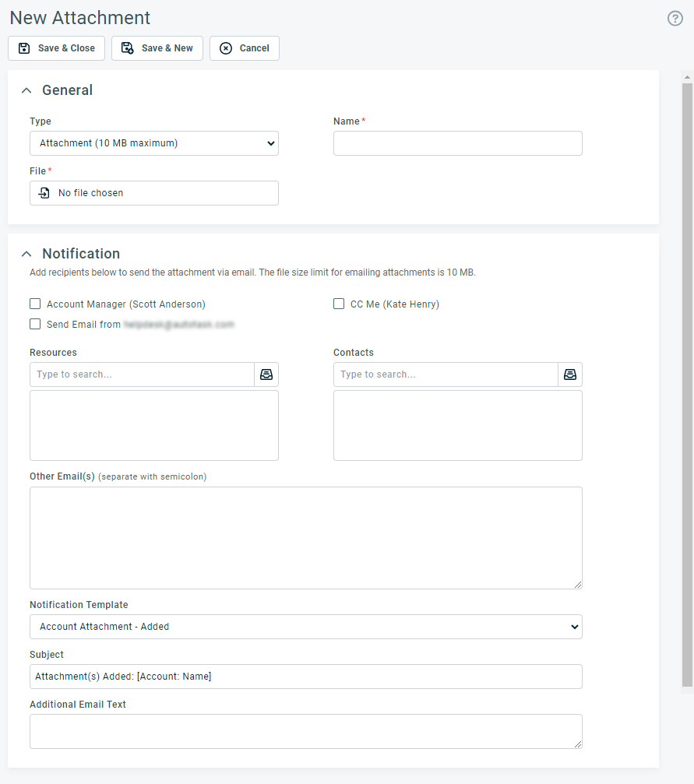
Task: Cancel the new attachment
Action: point(245,48)
